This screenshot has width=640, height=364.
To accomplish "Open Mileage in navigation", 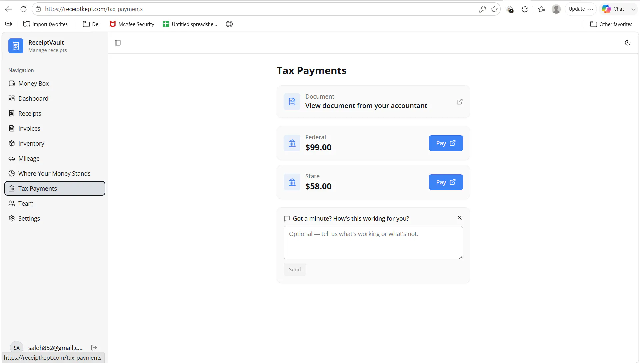I will pyautogui.click(x=55, y=158).
